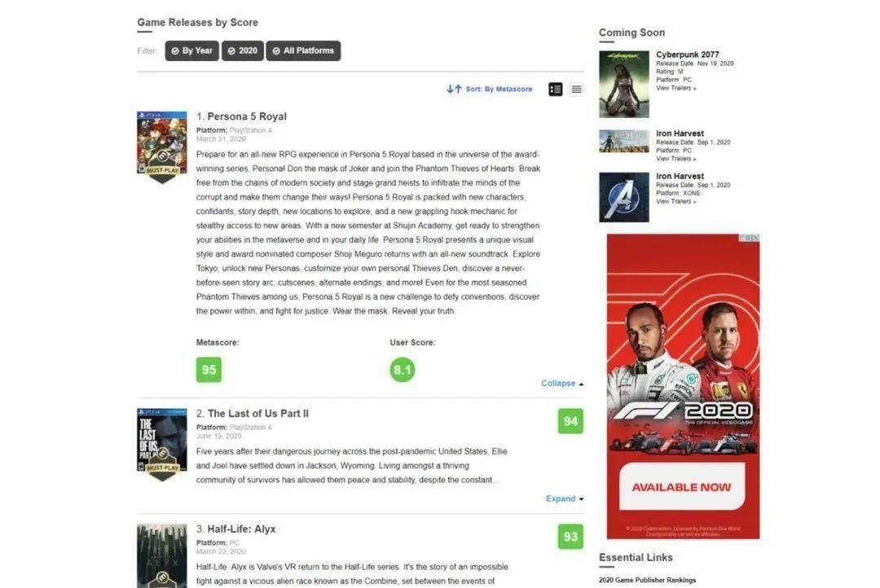Toggle the All Platforms filter
This screenshot has width=880, height=588.
pos(303,50)
